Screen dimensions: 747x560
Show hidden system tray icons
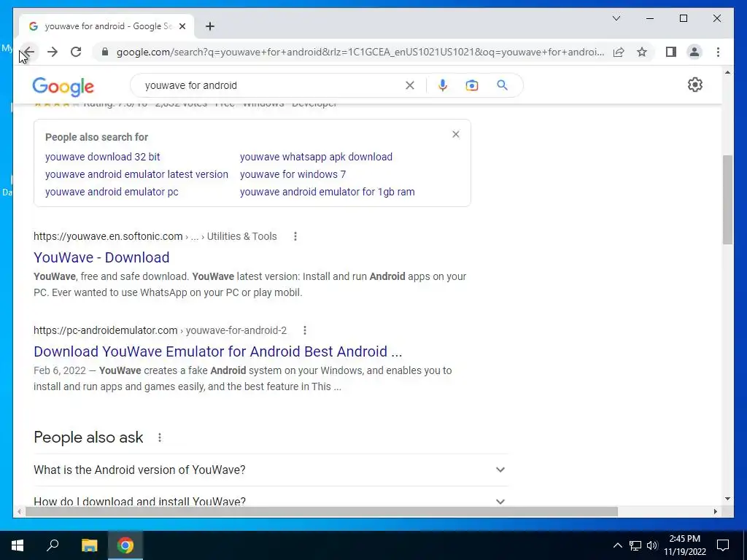pyautogui.click(x=617, y=545)
